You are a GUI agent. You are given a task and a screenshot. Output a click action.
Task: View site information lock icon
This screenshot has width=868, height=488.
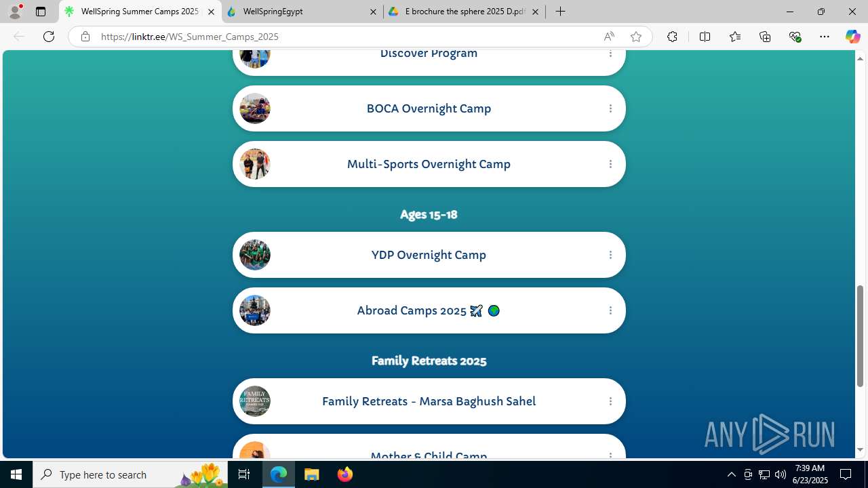point(85,37)
